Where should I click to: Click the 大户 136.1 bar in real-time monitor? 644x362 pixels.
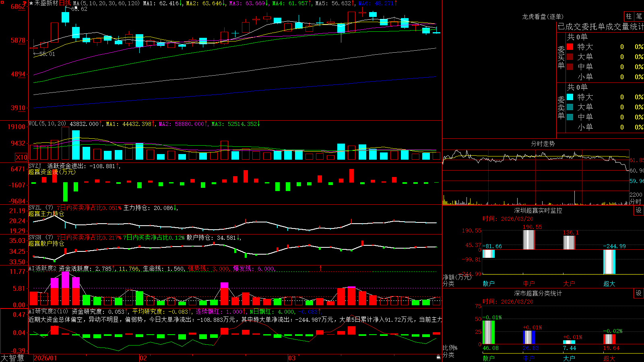(x=569, y=243)
